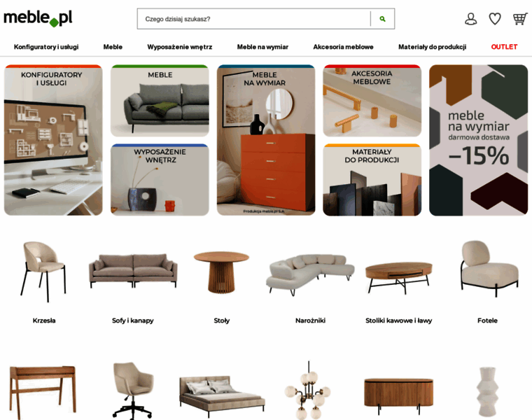This screenshot has height=420, width=532.
Task: Open the Fotele armchair category
Action: click(489, 269)
